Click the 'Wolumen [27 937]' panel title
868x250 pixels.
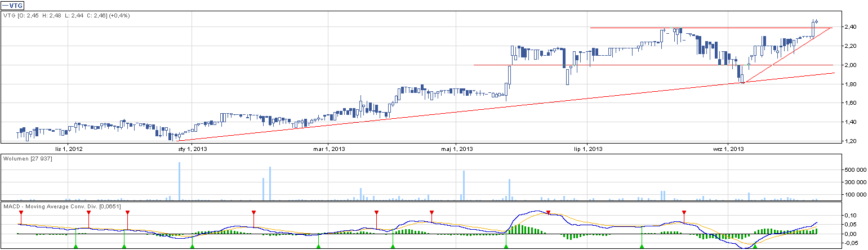tap(28, 159)
